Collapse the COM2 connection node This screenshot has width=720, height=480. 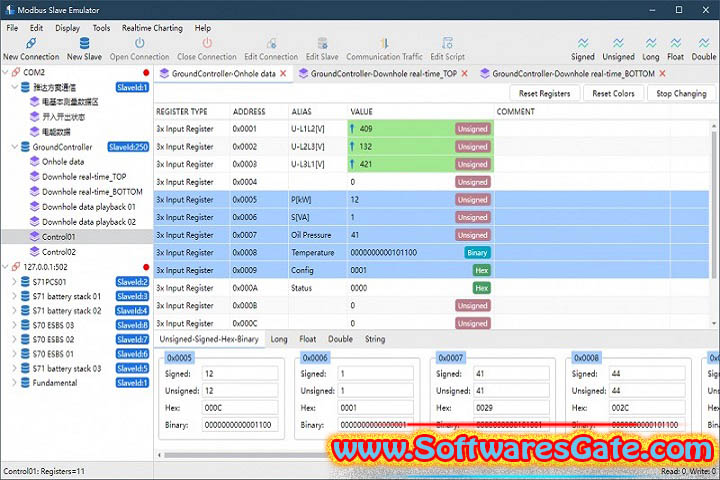tap(6, 72)
